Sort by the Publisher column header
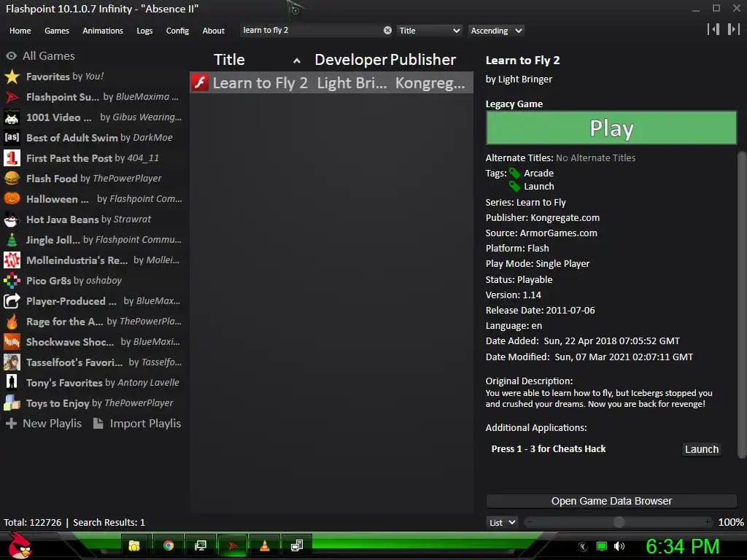 [423, 60]
